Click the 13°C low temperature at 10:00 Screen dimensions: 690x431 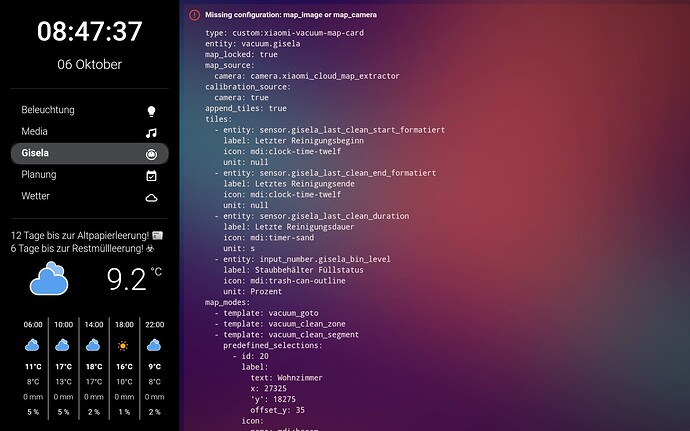coord(63,382)
